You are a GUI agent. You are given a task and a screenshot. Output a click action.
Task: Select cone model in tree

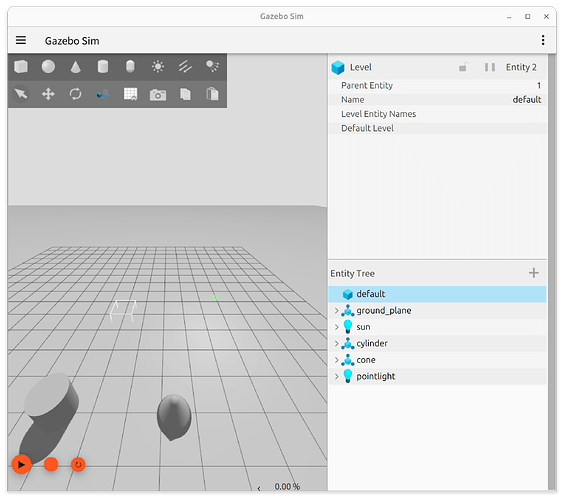click(x=437, y=360)
